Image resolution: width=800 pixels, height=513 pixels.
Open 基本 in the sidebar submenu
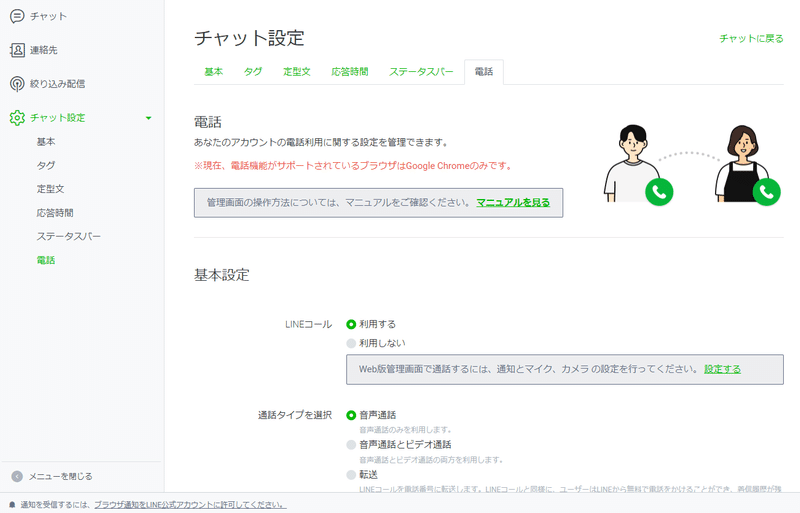coord(46,142)
